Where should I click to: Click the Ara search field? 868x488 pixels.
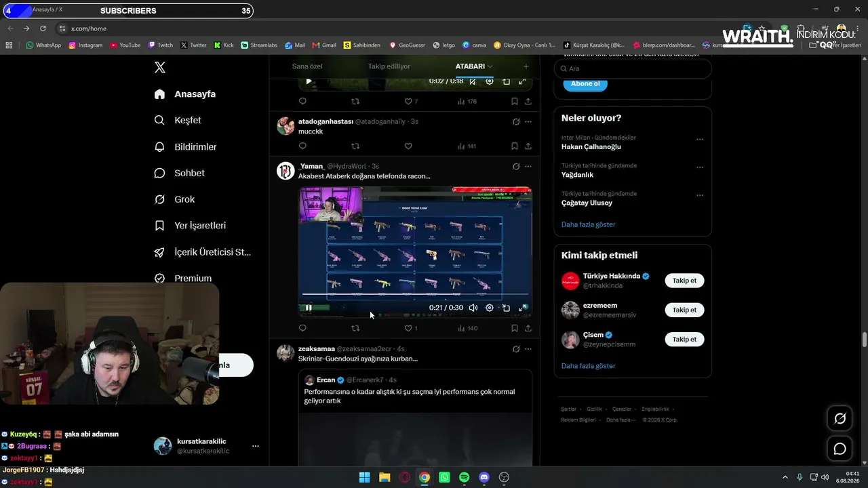coord(633,68)
